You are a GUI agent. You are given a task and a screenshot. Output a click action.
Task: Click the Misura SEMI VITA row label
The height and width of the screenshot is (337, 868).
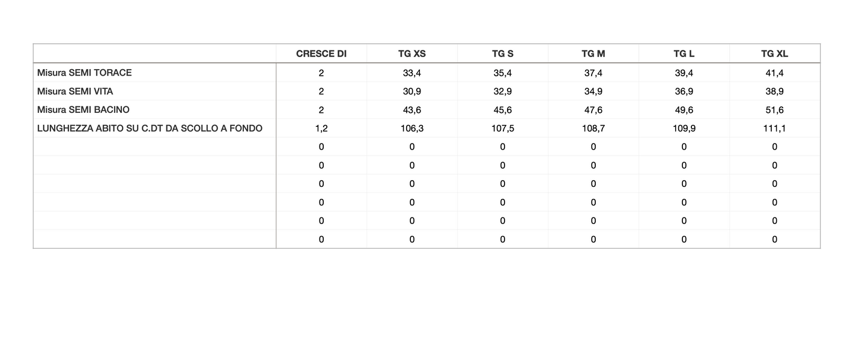pos(75,91)
